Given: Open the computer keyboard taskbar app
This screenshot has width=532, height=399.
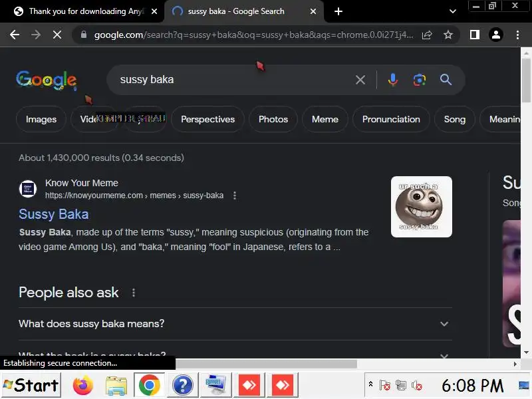Looking at the screenshot, I should (x=215, y=385).
